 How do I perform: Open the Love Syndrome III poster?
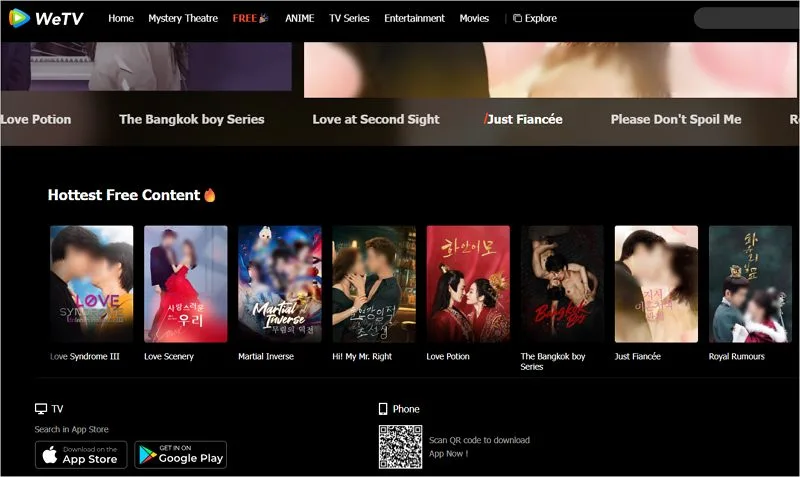(91, 284)
